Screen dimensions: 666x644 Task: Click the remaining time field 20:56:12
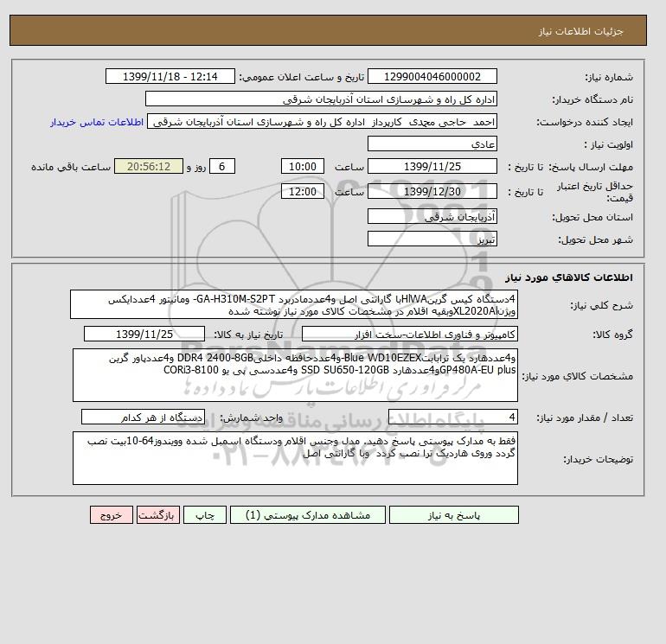coord(149,167)
